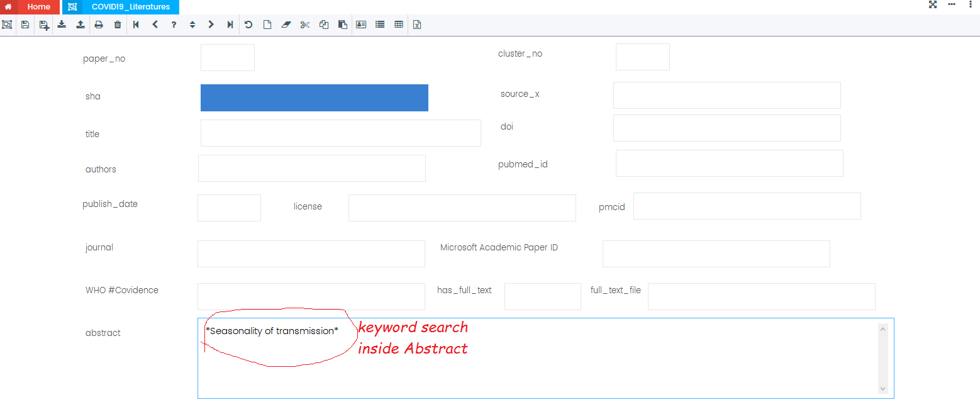Click the question mark query icon
Screen dimensions: 980x414
coord(174,25)
